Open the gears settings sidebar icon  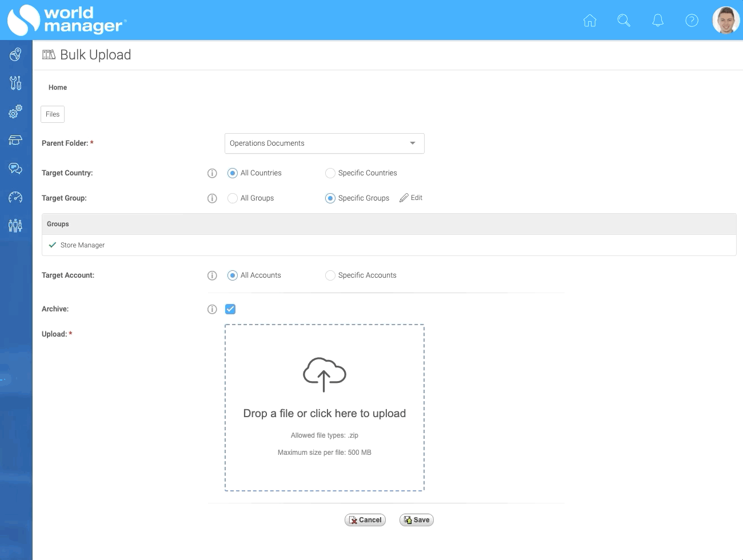pos(15,111)
